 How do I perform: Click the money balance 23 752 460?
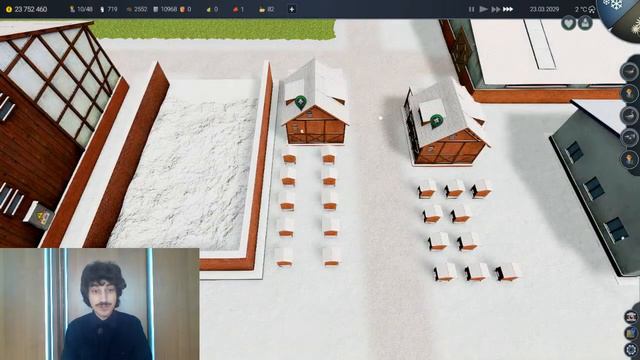coord(31,9)
